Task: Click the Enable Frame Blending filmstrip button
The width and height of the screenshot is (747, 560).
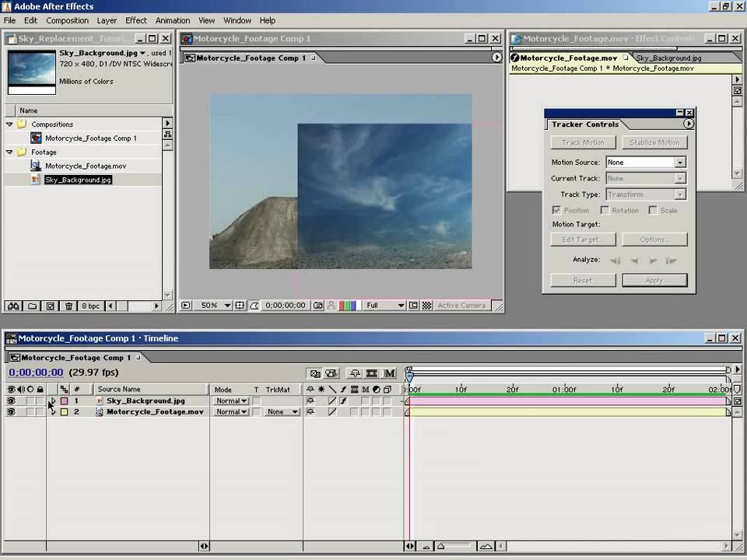Action: pos(372,373)
